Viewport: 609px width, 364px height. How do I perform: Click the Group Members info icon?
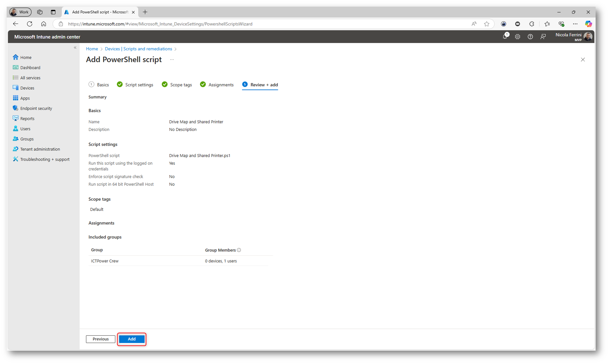pyautogui.click(x=239, y=250)
